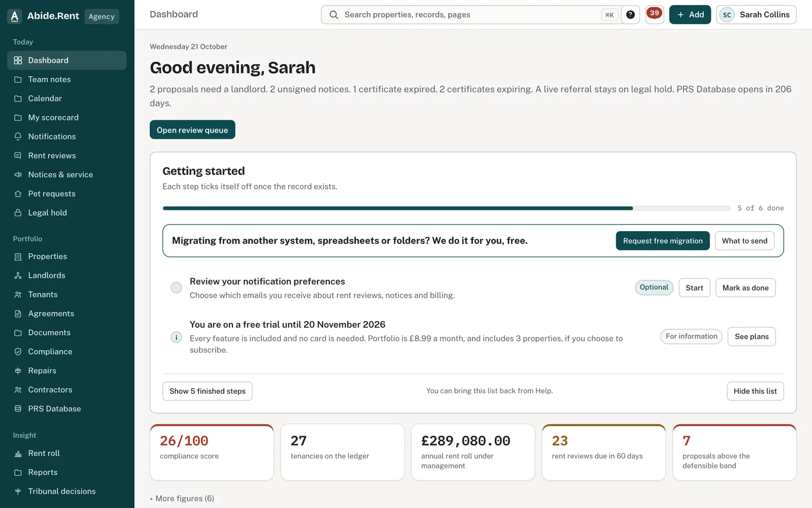Open Sarah Collins account menu
Image resolution: width=812 pixels, height=508 pixels.
pyautogui.click(x=756, y=15)
